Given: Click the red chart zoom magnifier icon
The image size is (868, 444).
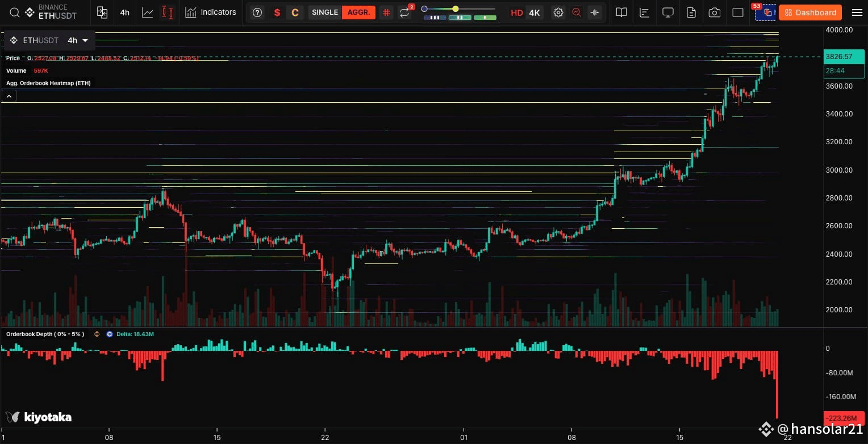Looking at the screenshot, I should pyautogui.click(x=577, y=12).
